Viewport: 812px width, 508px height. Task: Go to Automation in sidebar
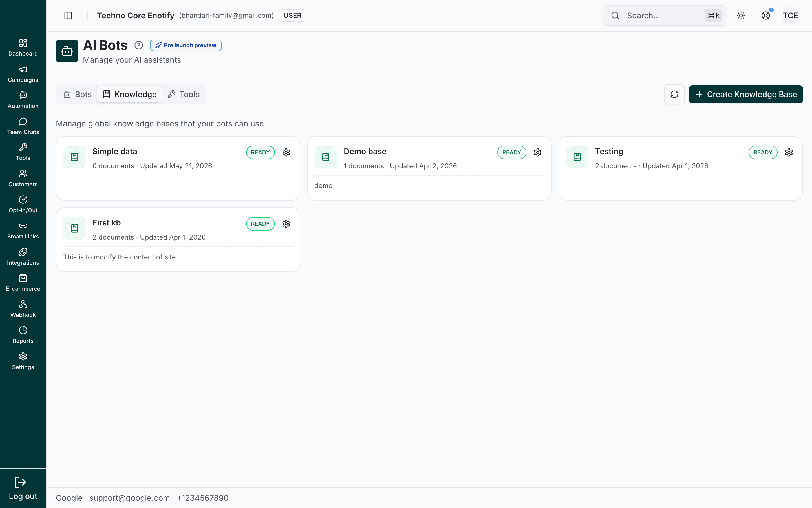pyautogui.click(x=23, y=100)
